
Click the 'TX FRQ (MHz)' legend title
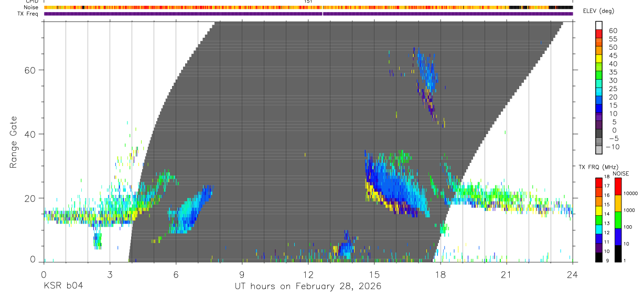tap(597, 167)
